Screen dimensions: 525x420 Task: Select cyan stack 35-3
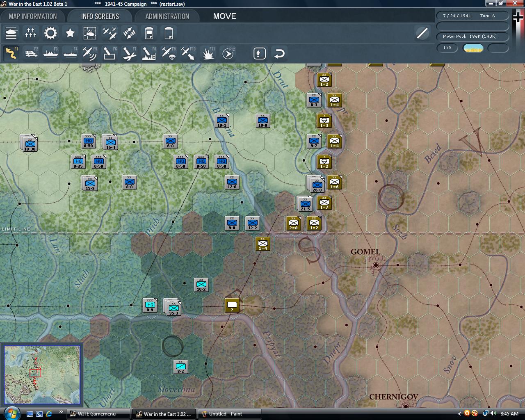173,307
